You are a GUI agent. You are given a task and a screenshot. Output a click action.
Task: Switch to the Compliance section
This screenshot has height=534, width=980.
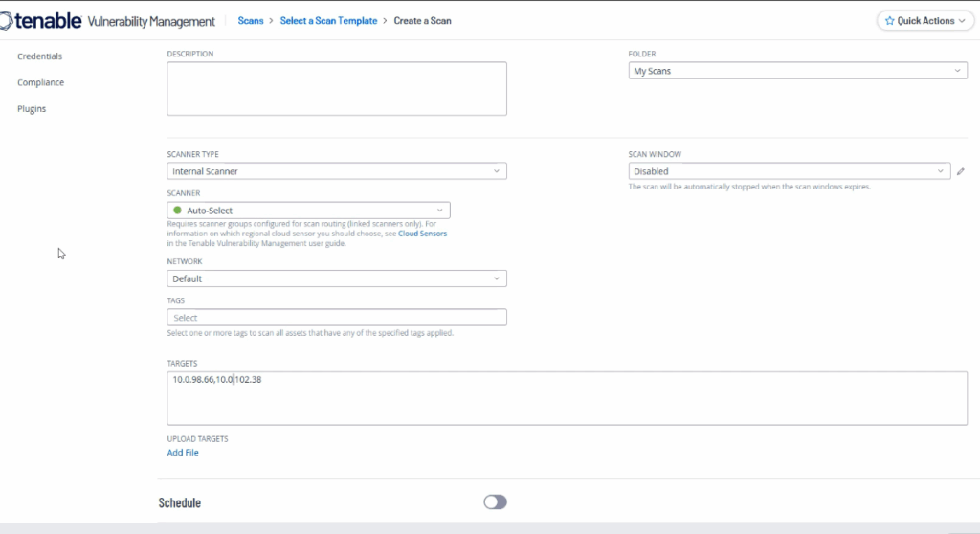(40, 82)
